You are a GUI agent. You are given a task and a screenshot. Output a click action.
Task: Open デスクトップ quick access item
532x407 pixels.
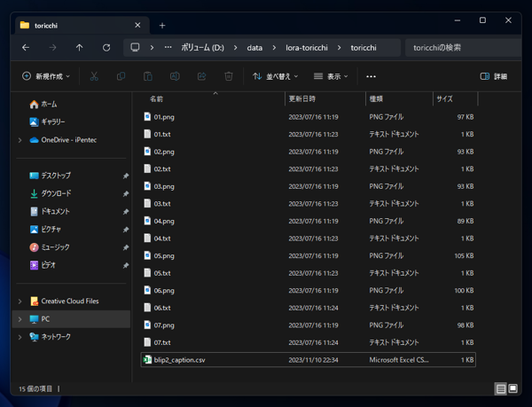pyautogui.click(x=51, y=176)
